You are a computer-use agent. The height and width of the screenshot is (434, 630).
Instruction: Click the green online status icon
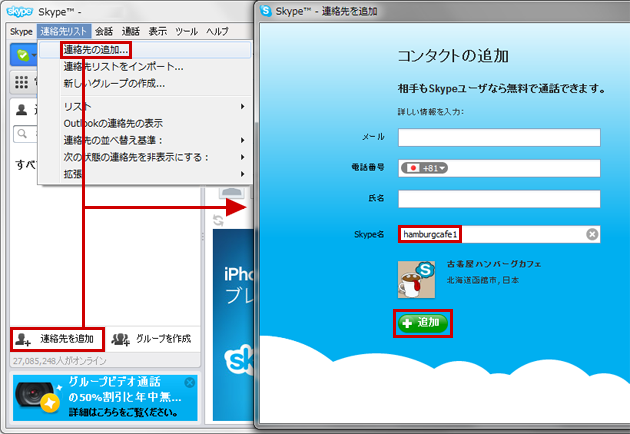pos(23,55)
